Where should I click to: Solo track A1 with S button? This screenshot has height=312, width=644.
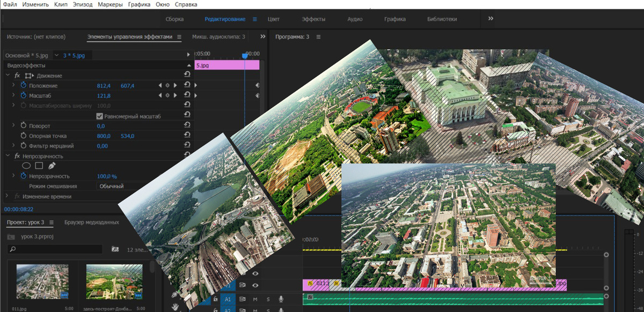pos(268,299)
